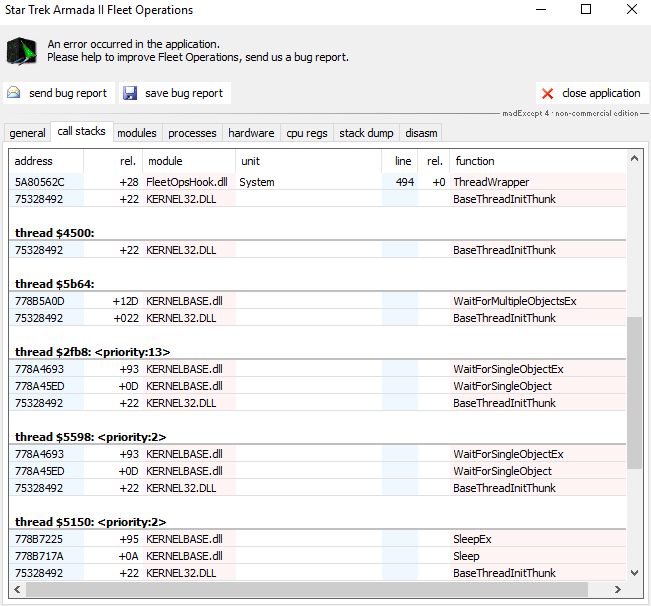Viewport: 651px width, 606px height.
Task: Open the processes tab
Action: tap(192, 133)
